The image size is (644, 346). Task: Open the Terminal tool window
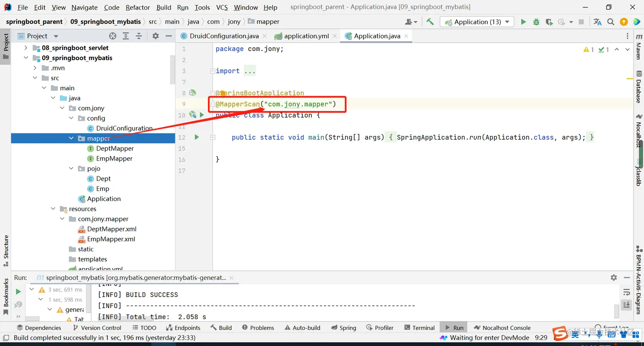(419, 328)
